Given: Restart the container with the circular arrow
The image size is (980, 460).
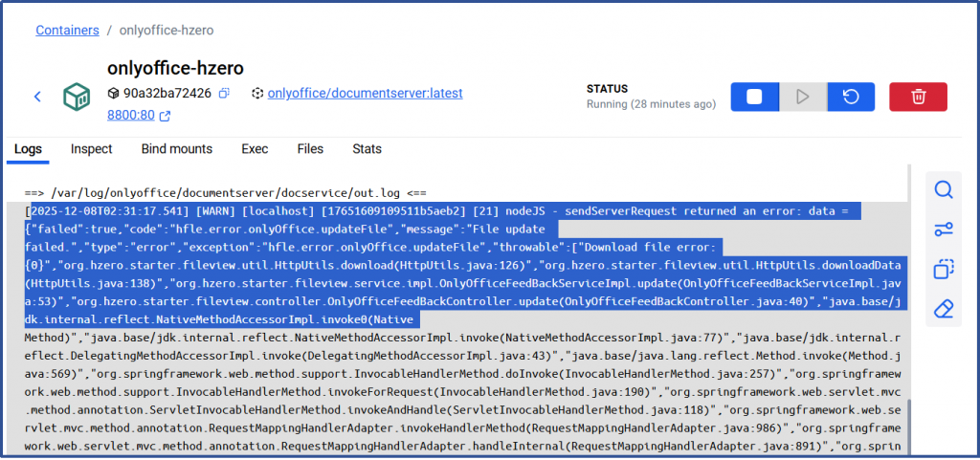Looking at the screenshot, I should pos(850,97).
